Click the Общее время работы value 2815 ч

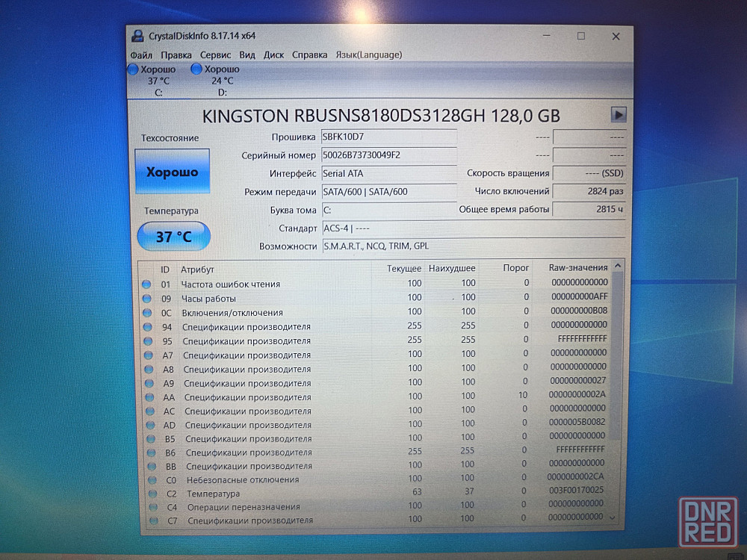click(x=589, y=209)
